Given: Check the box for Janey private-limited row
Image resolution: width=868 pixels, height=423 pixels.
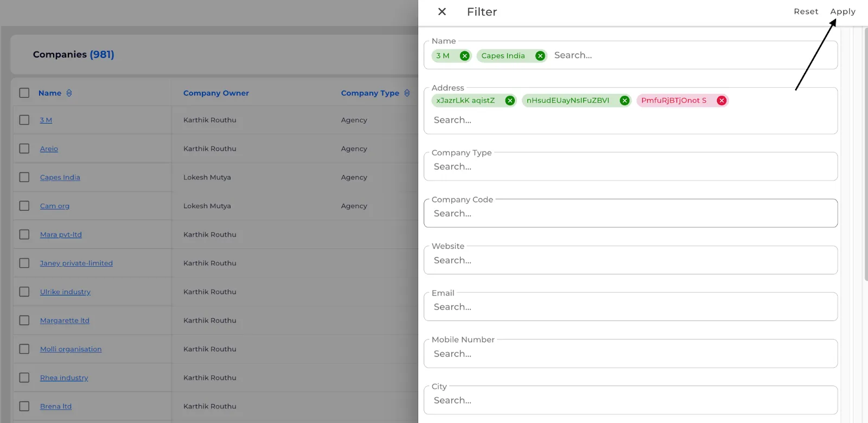Looking at the screenshot, I should coord(24,263).
